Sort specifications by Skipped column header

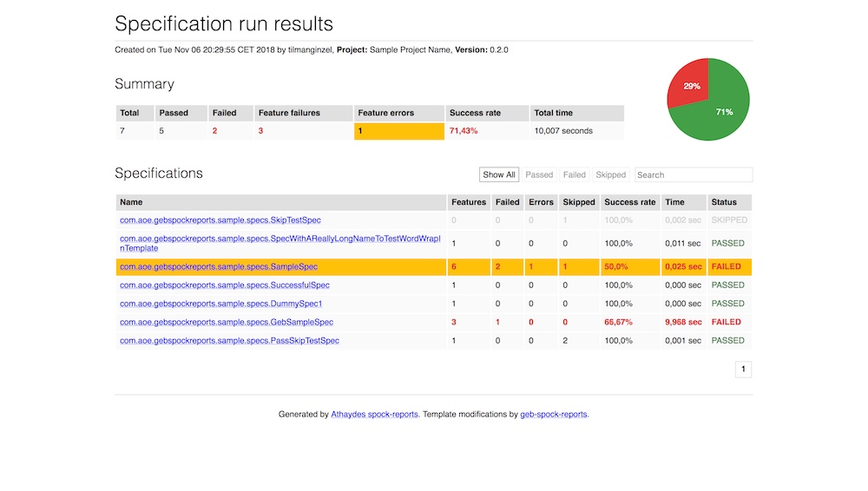coord(578,202)
